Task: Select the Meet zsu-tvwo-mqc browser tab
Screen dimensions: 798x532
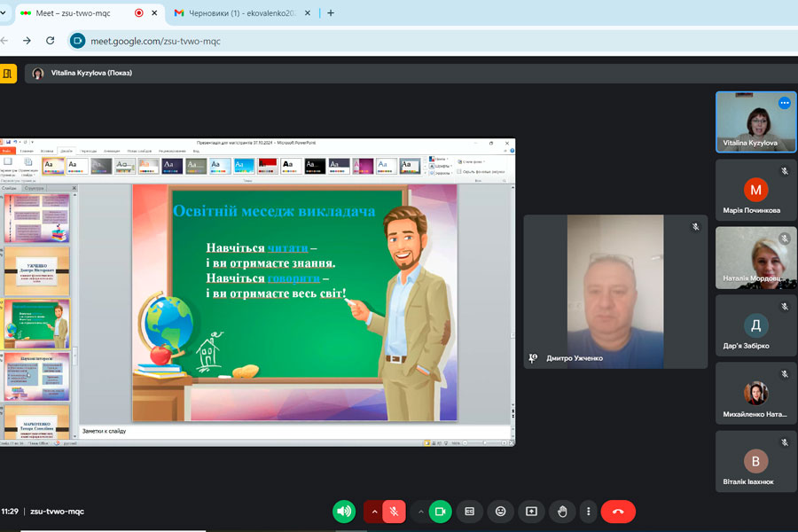Action: click(80, 13)
